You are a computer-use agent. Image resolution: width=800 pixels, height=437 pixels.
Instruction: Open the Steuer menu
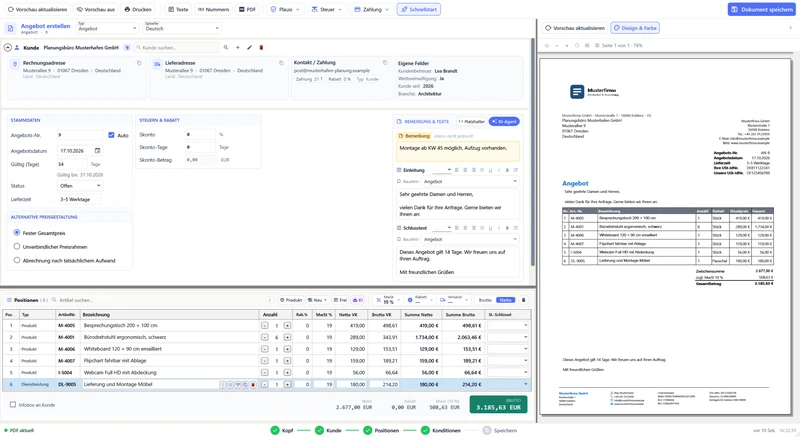327,9
